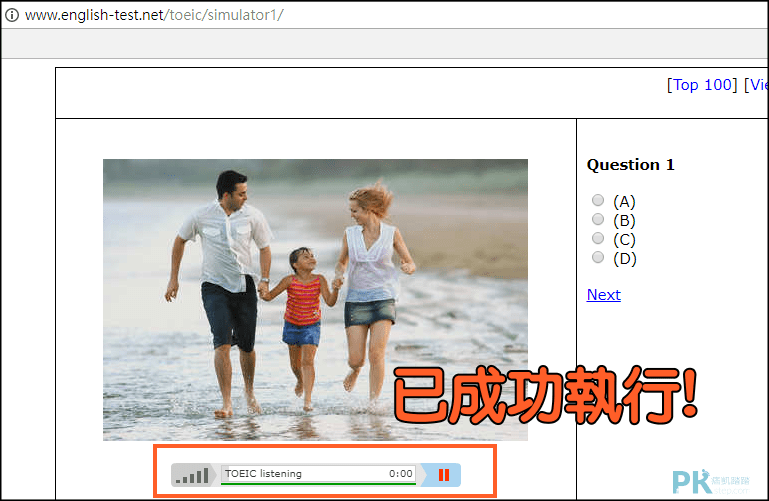
Task: Click the Question 1 heading
Action: 631,165
